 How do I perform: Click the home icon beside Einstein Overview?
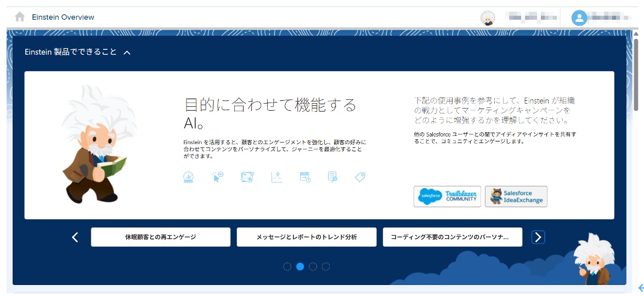pos(20,17)
